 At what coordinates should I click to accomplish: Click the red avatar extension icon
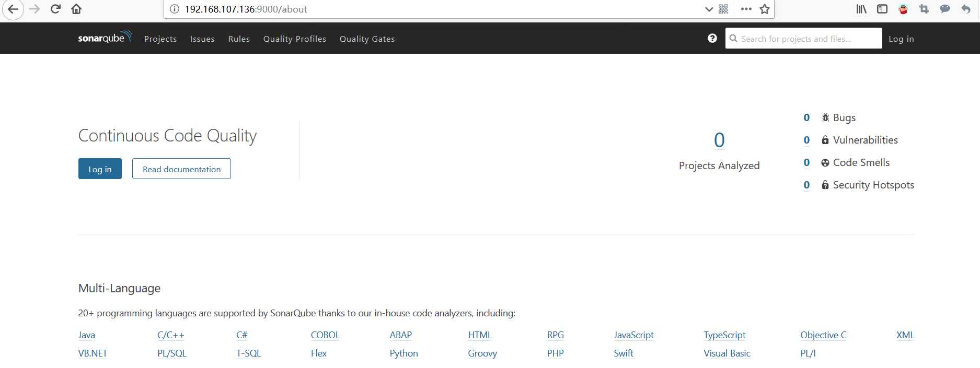[903, 9]
